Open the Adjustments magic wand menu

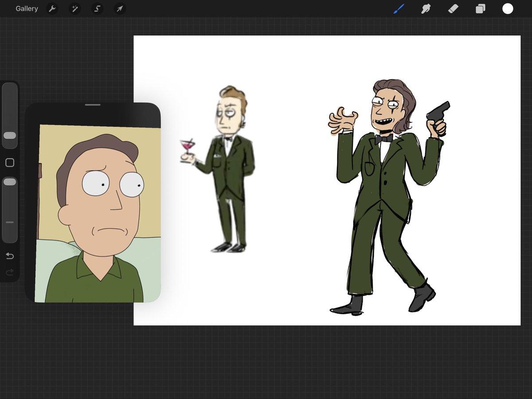point(74,9)
